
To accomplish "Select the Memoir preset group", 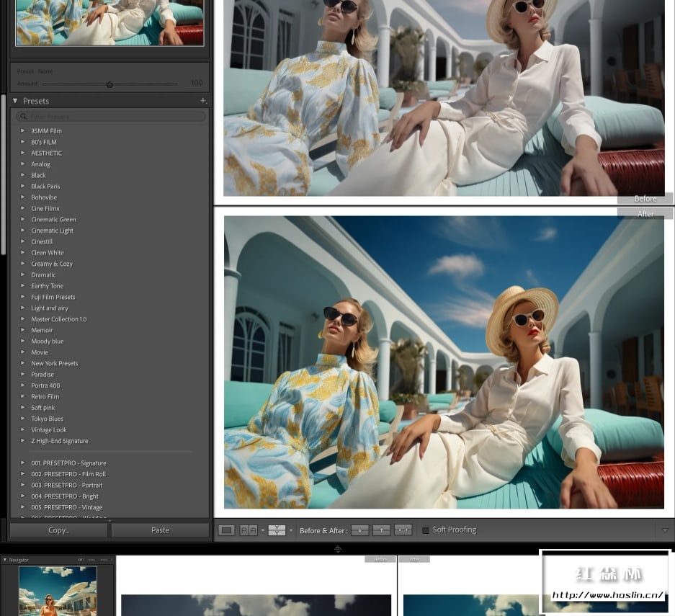I will pyautogui.click(x=42, y=330).
